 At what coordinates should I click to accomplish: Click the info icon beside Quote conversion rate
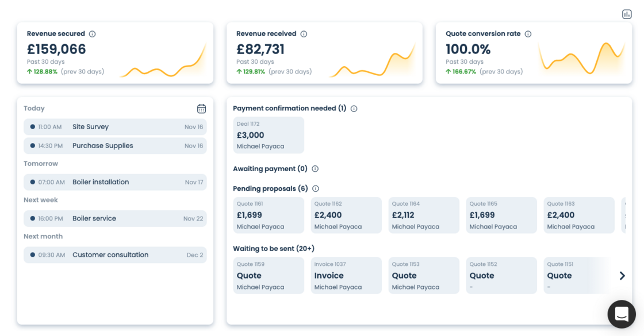[x=528, y=34]
